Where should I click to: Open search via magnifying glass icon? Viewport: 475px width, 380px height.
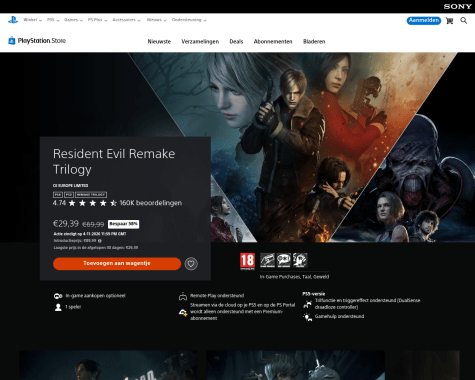[x=464, y=21]
